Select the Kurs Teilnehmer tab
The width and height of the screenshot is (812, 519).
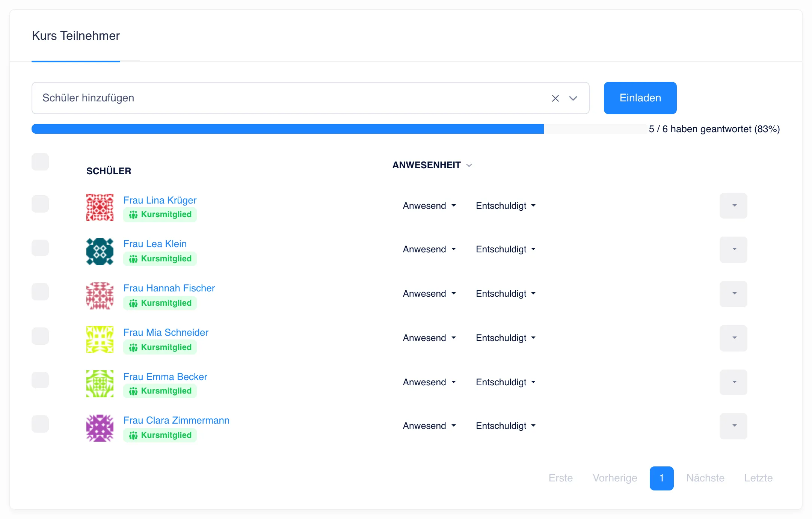pos(76,36)
